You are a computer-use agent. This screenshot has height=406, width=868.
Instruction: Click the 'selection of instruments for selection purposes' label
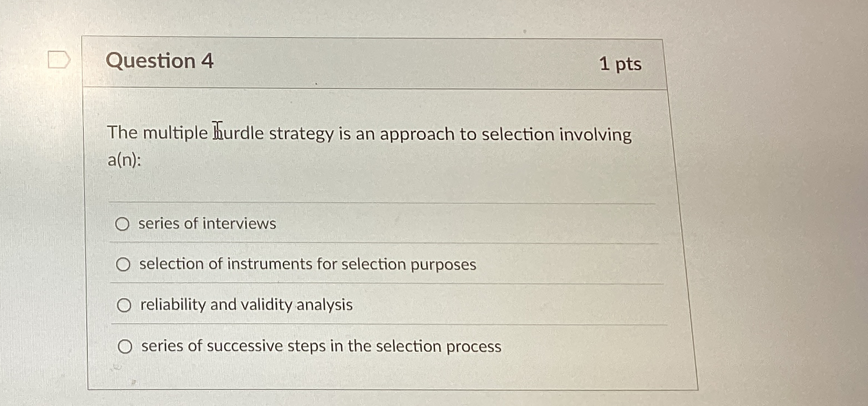click(307, 265)
